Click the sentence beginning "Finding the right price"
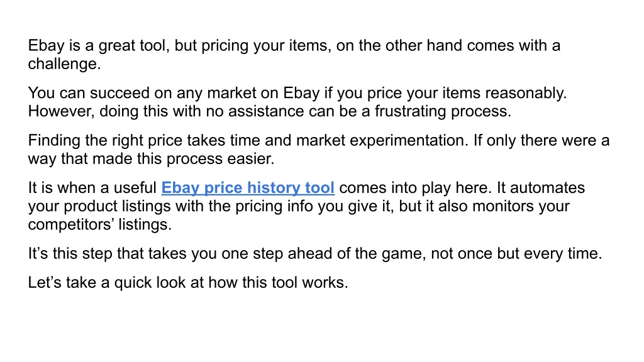Screen dimensions: 644x362 (x=248, y=141)
